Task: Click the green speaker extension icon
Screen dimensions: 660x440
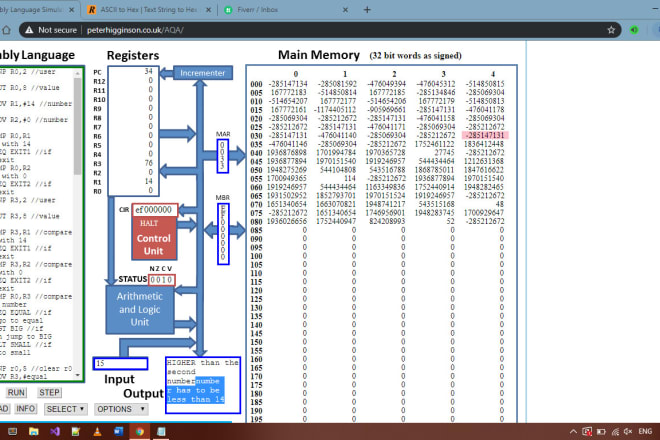Action: [634, 30]
